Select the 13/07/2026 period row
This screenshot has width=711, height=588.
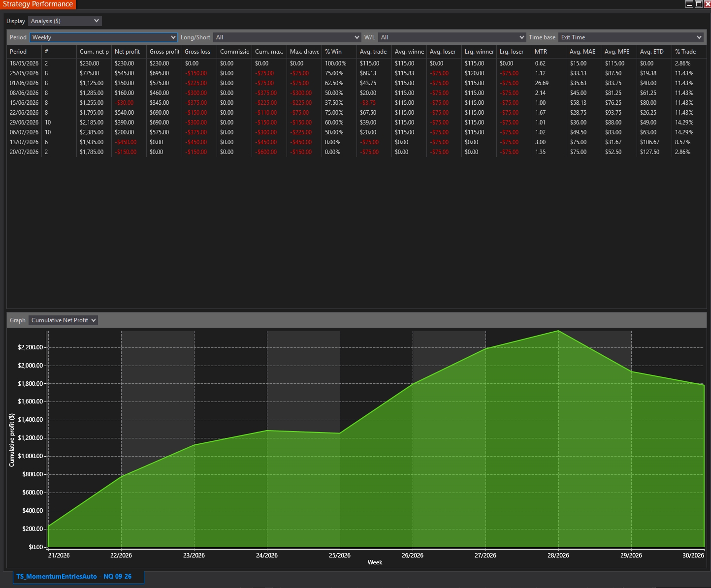(x=356, y=142)
